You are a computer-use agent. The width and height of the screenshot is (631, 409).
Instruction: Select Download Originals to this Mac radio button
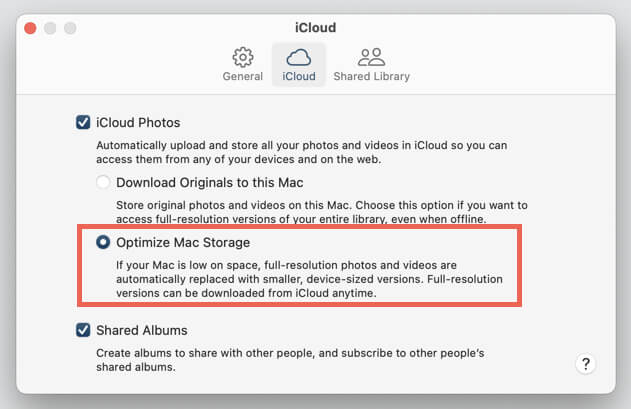pos(103,182)
